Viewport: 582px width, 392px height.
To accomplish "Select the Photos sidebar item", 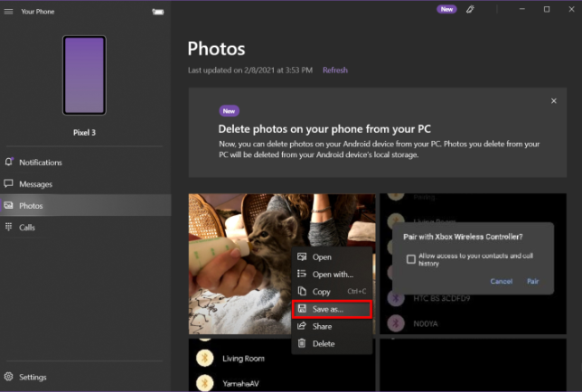I will tap(31, 206).
